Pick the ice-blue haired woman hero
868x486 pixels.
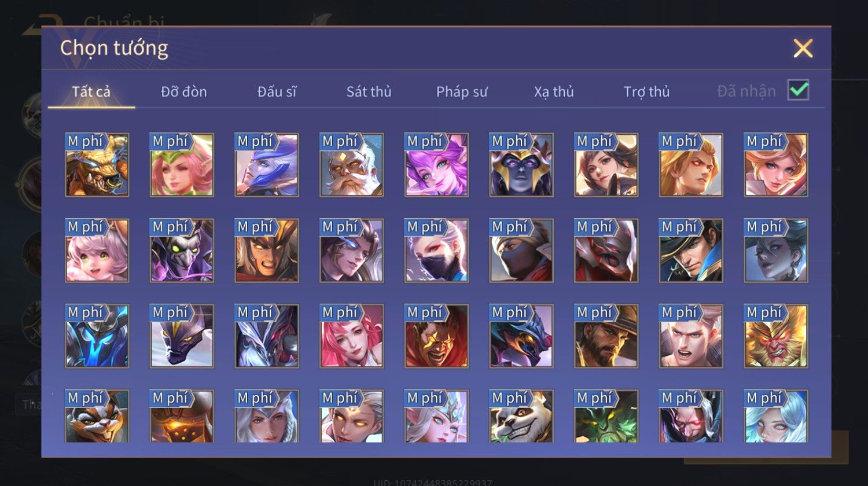[x=775, y=416]
